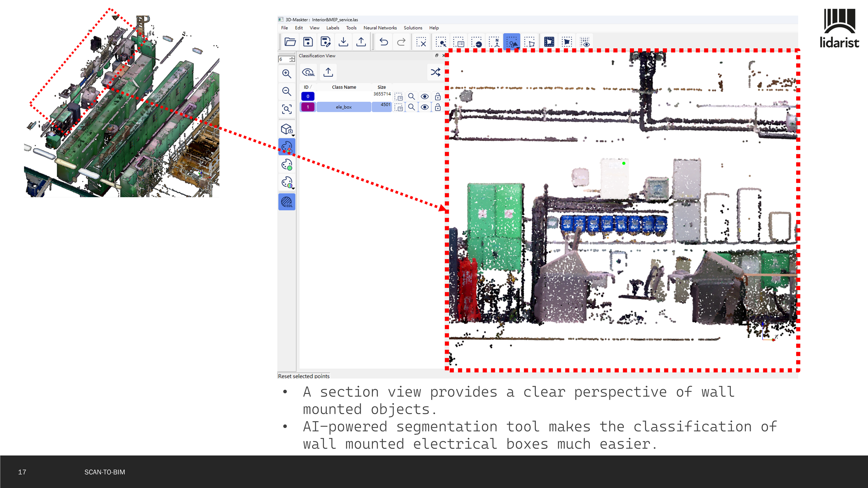Save the project with the floppy disk icon

point(308,42)
